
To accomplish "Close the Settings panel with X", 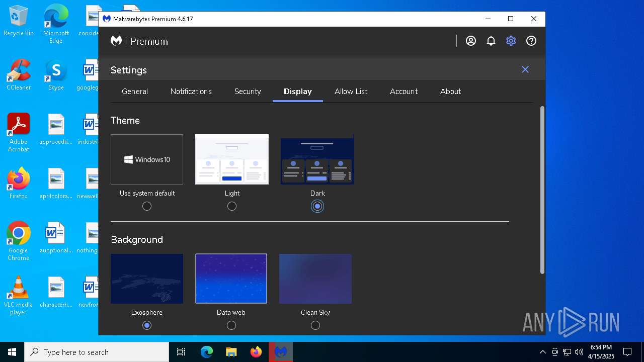I will tap(525, 69).
